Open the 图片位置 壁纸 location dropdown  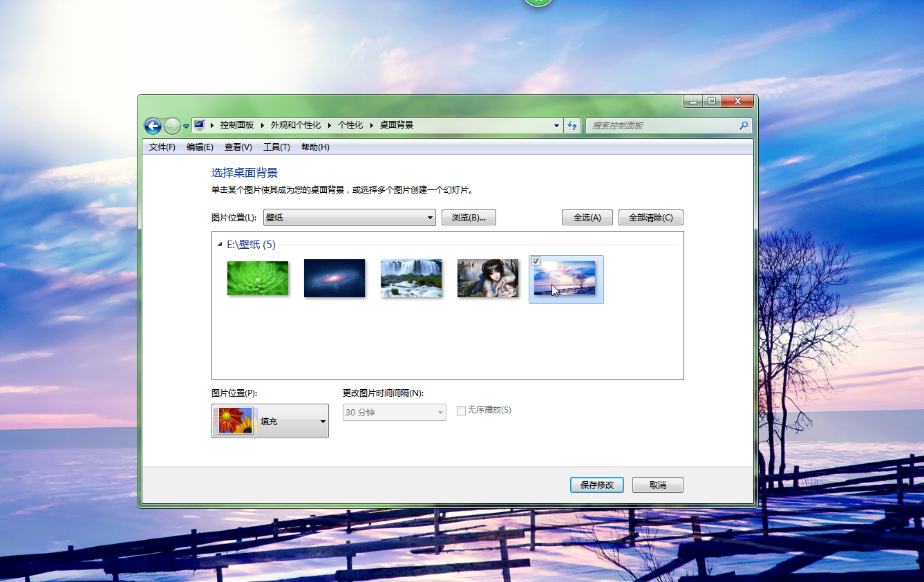click(x=349, y=218)
